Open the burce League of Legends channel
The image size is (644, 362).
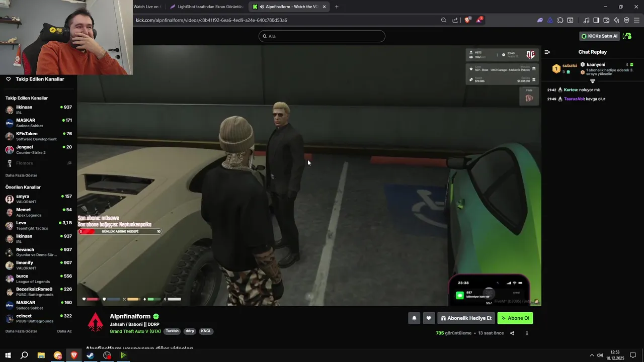[x=39, y=279]
